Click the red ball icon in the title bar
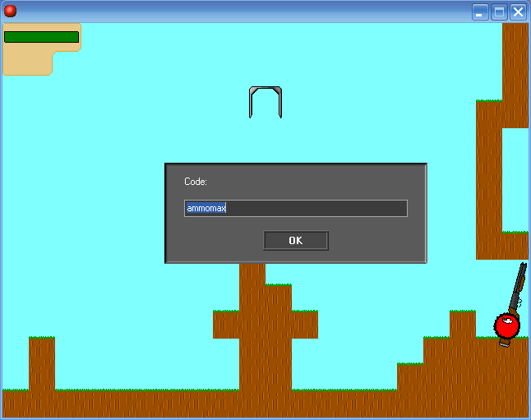The width and height of the screenshot is (531, 420). pos(10,11)
